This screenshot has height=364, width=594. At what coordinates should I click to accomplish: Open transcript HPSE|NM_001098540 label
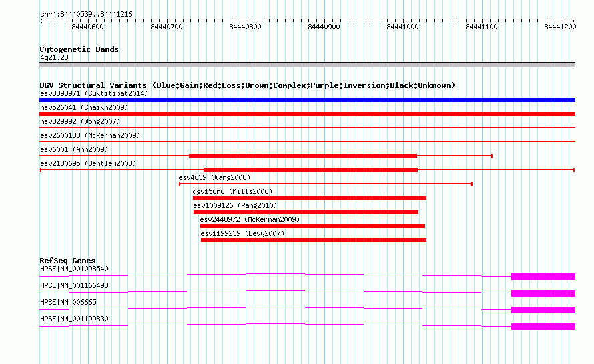[74, 269]
